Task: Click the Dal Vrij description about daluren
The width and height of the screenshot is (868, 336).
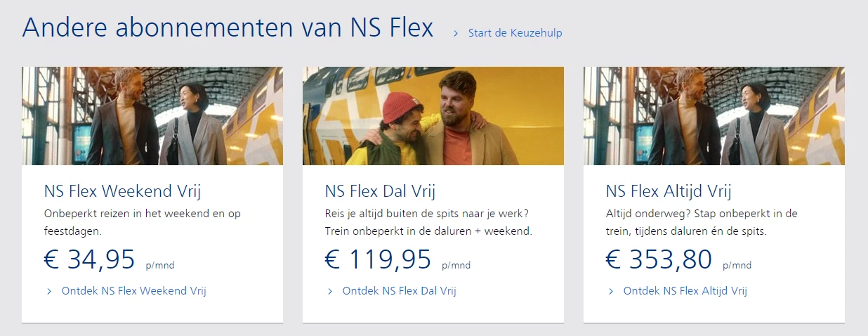Action: click(x=428, y=221)
